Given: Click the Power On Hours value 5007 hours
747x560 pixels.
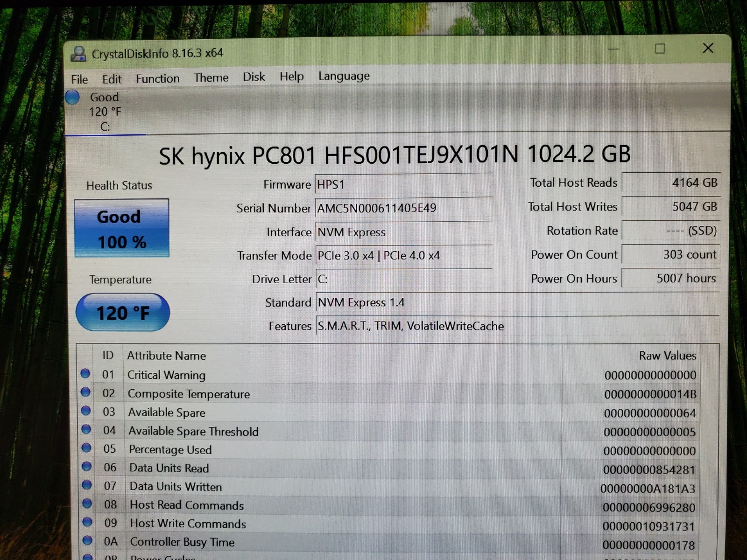Looking at the screenshot, I should point(671,278).
